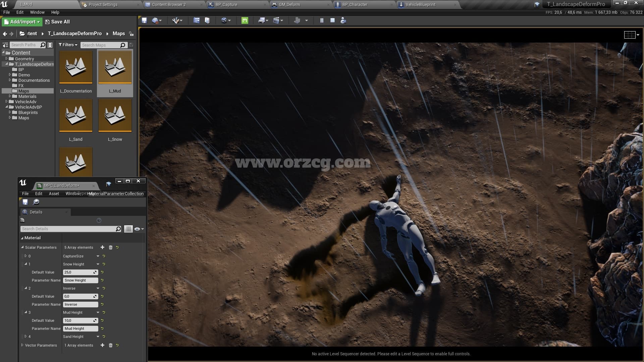Go back in Content Browser history
The height and width of the screenshot is (362, 644).
coord(5,34)
